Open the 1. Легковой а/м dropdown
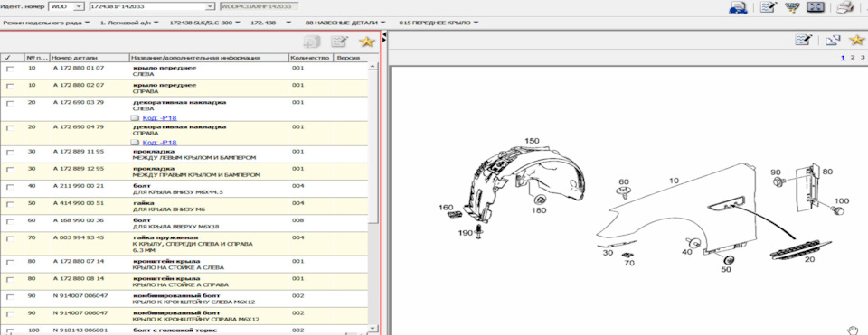Viewport: 868px width, 335px height. (128, 23)
